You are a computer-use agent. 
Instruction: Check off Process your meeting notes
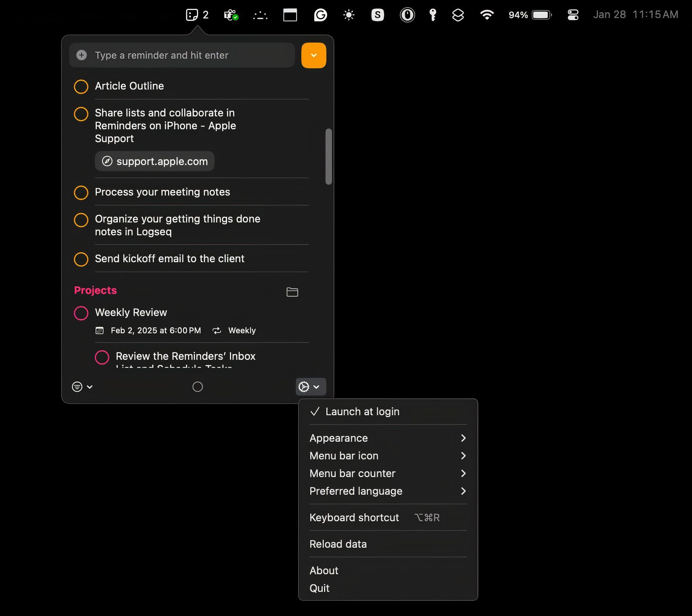tap(81, 192)
